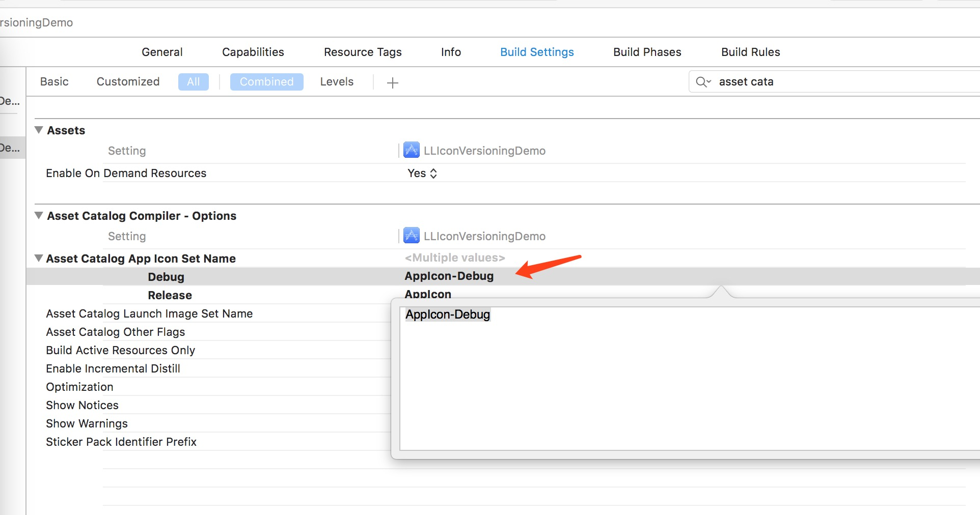Open the Resource Tags tab

(x=363, y=52)
